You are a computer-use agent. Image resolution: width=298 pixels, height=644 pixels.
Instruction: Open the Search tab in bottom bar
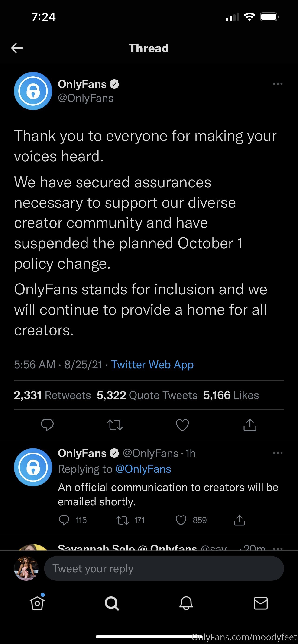tap(112, 603)
